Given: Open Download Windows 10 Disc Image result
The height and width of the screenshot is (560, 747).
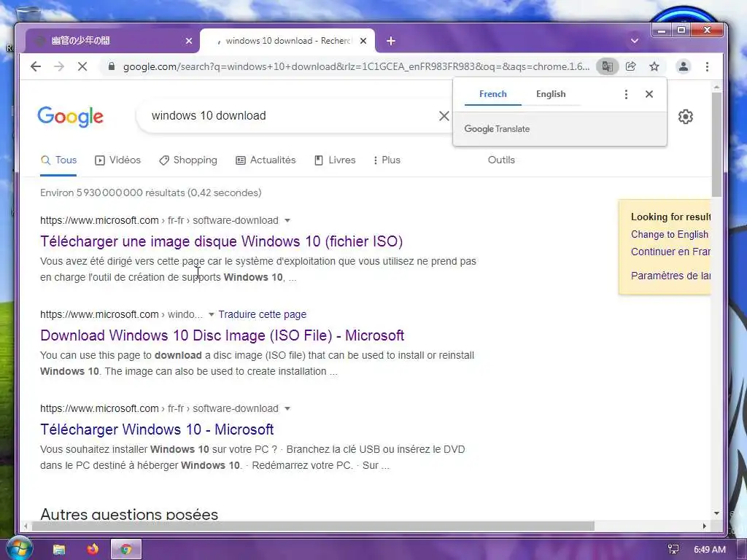Looking at the screenshot, I should click(x=222, y=335).
